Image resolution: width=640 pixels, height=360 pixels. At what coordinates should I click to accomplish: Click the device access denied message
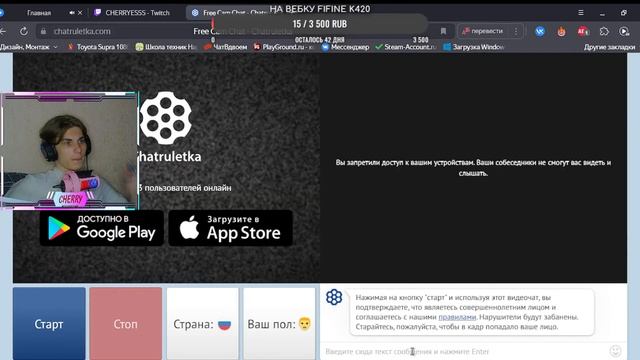click(473, 168)
